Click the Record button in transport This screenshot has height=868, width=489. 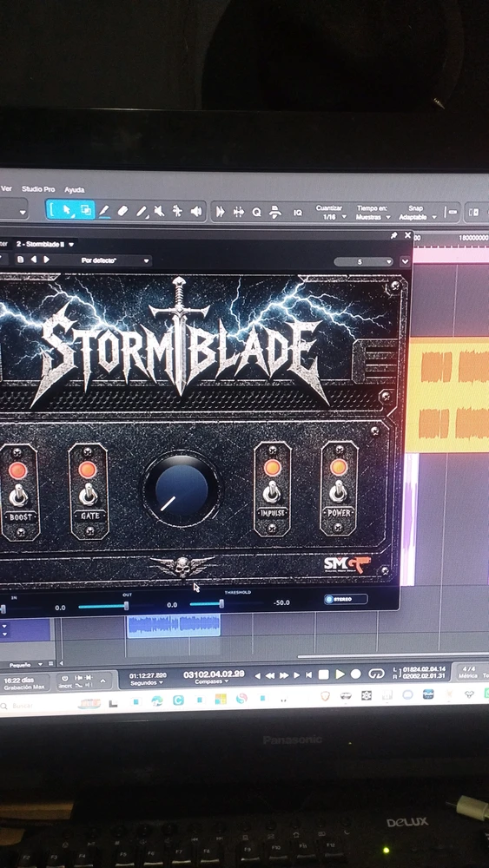(x=356, y=674)
